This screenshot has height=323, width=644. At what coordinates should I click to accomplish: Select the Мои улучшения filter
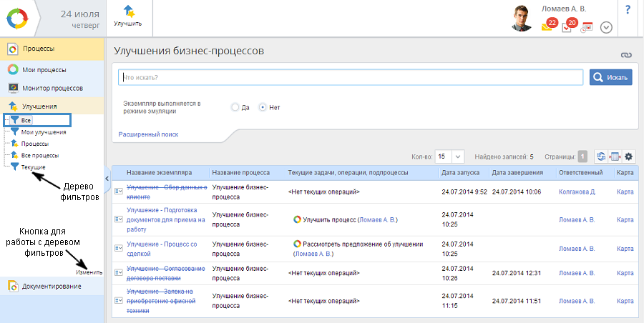coord(43,132)
